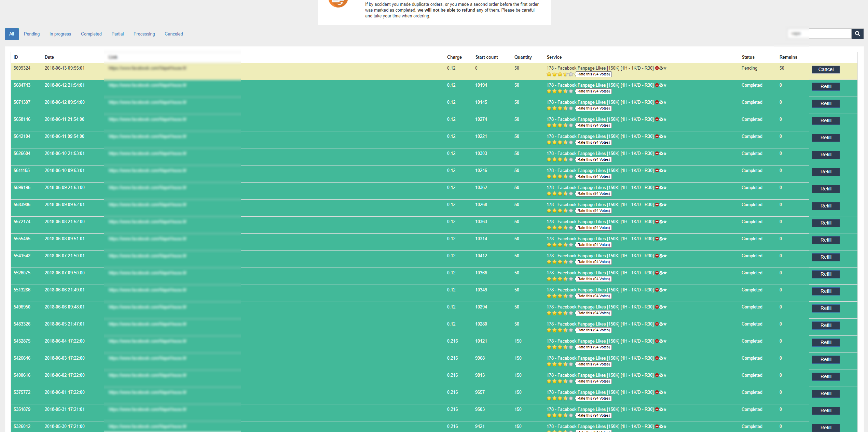This screenshot has height=432, width=868.
Task: Refill order 5599196
Action: click(x=826, y=189)
